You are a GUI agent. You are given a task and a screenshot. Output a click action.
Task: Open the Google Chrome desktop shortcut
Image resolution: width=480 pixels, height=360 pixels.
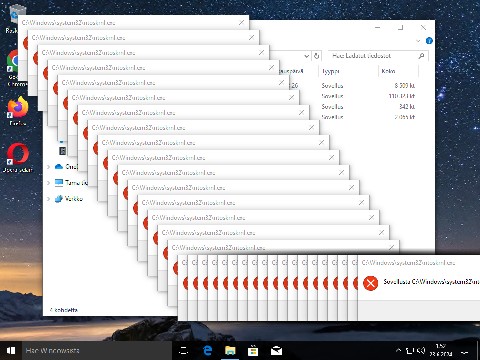(13, 68)
